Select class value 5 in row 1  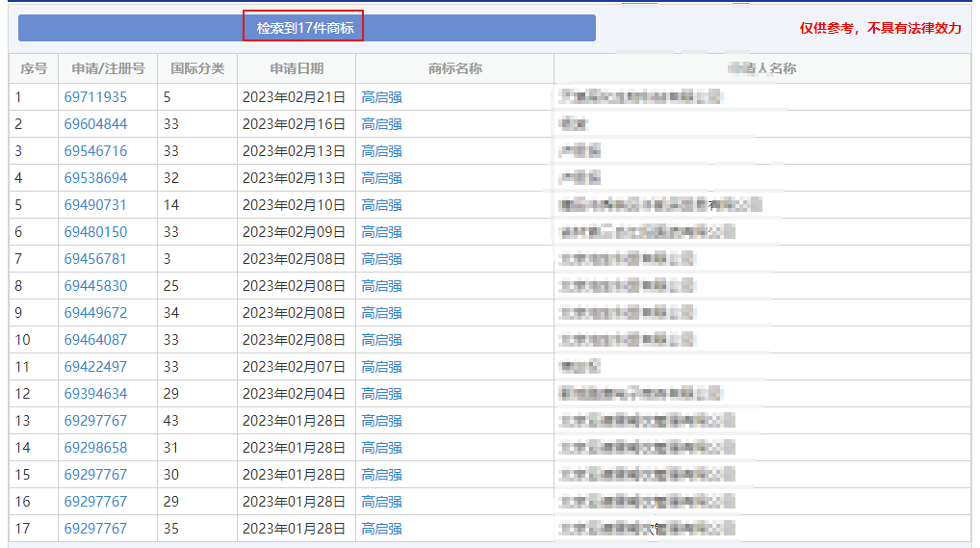coord(167,97)
